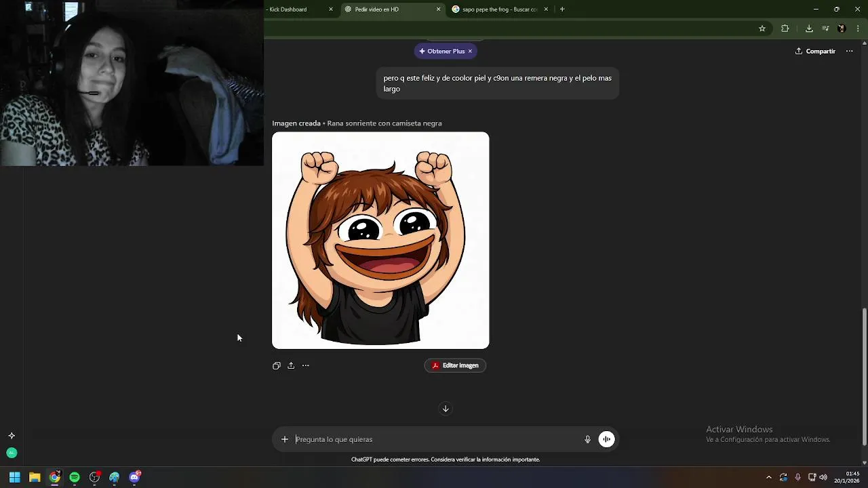Open the Chrome three-dot menu

858,28
